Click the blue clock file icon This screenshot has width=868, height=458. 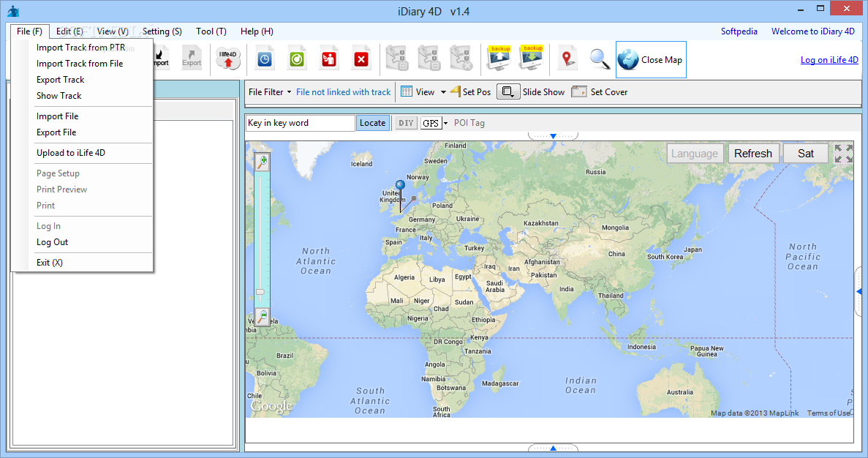[265, 58]
